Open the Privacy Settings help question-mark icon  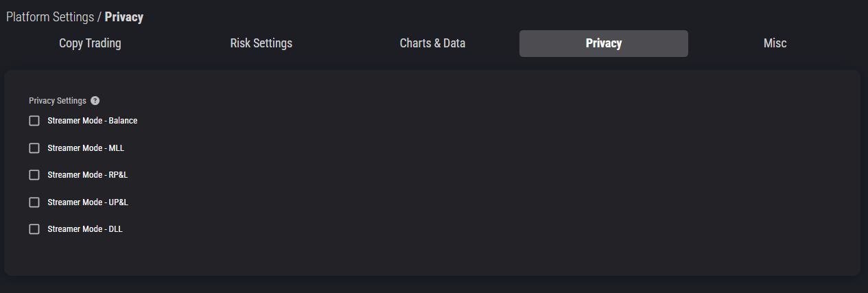tap(95, 101)
